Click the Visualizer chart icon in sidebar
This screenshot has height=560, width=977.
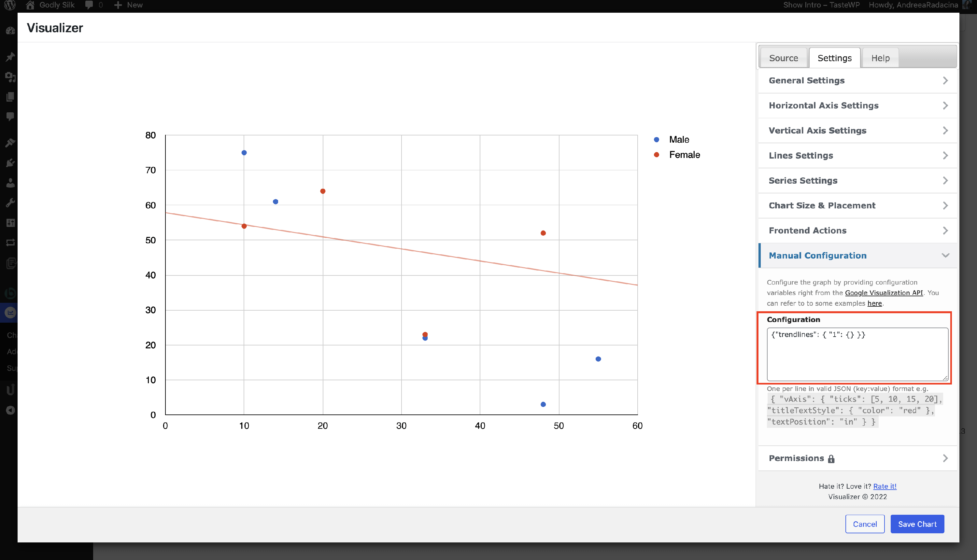[10, 312]
